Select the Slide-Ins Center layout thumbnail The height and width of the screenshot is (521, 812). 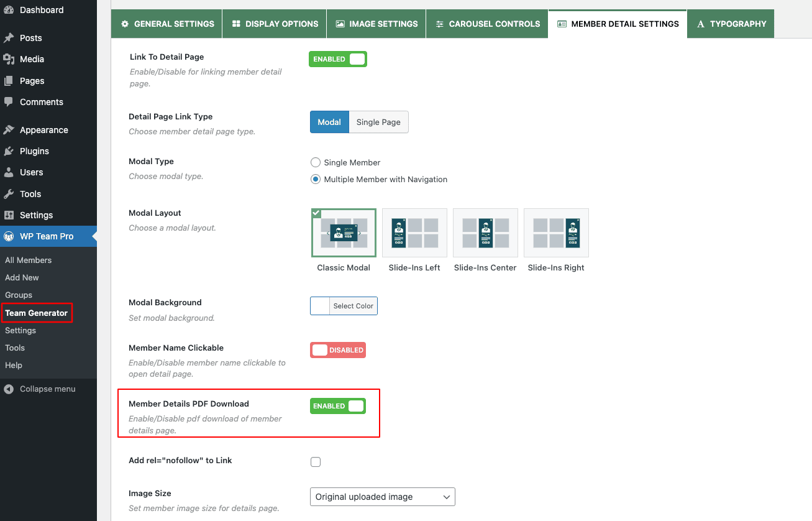(485, 233)
